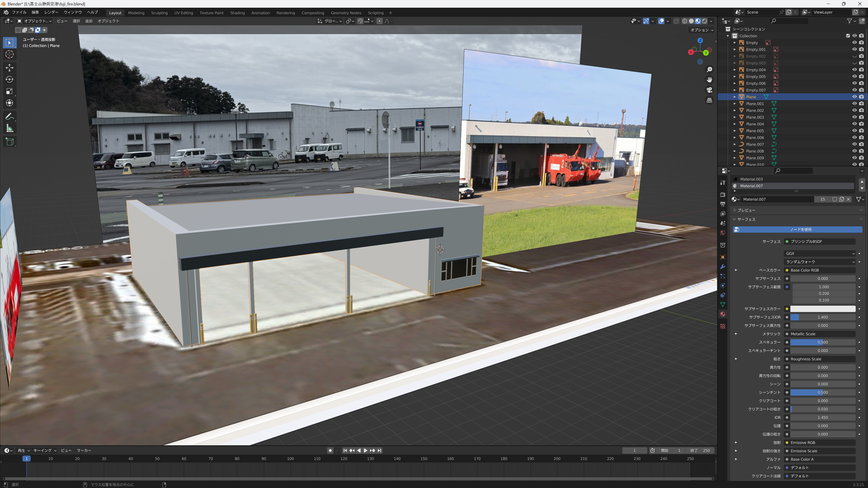Click the viewport zoom magnifier icon
Screen dimensions: 868x488
tap(709, 70)
